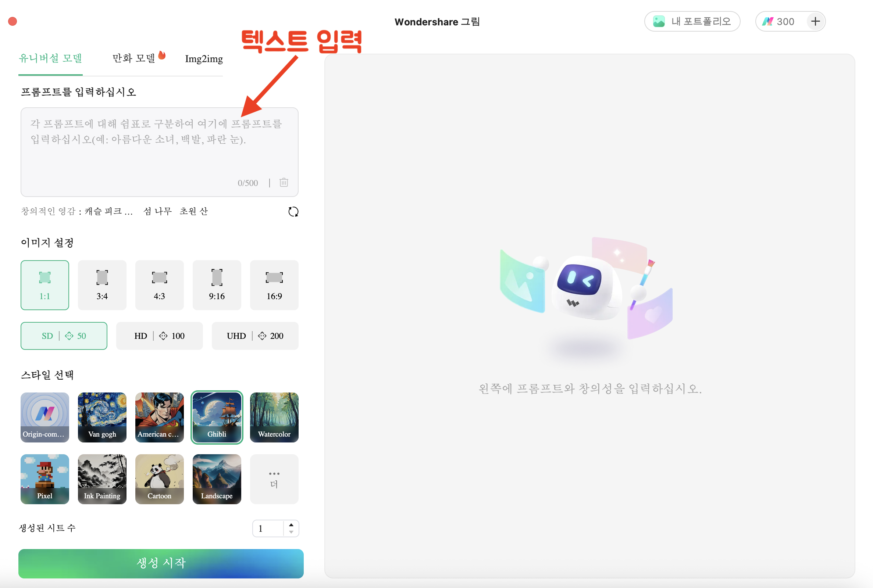Choose the Landscape style

[x=217, y=479]
